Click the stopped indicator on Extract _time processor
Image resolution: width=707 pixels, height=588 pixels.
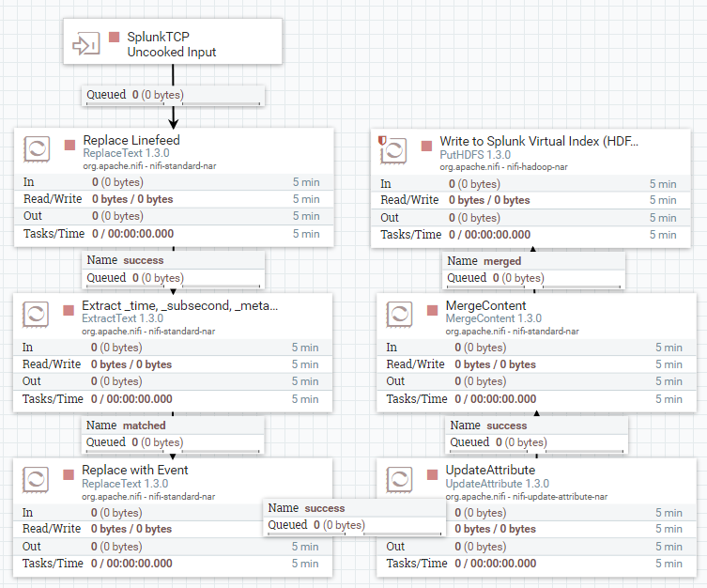pos(69,310)
